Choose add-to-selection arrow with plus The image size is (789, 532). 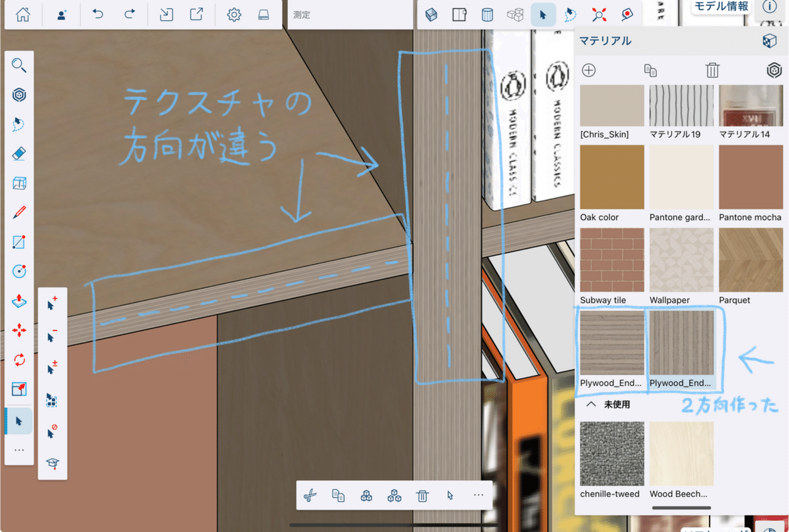pyautogui.click(x=52, y=303)
